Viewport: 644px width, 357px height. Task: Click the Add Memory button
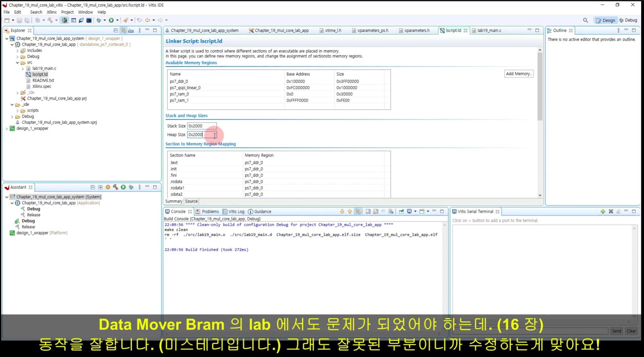(518, 74)
